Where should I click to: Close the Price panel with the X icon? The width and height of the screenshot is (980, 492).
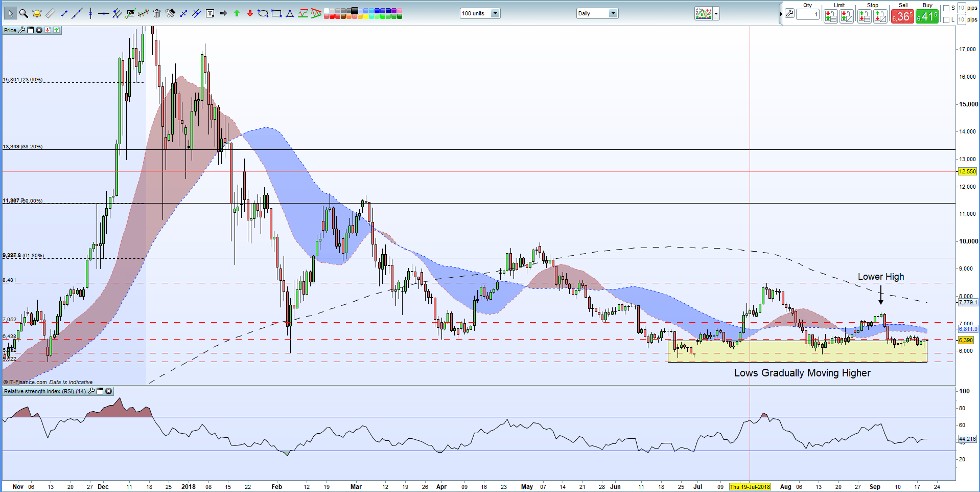click(x=39, y=30)
